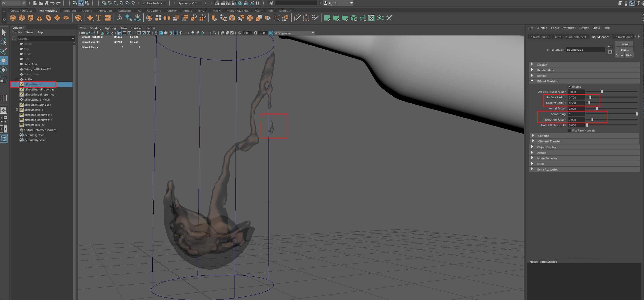Expand the emitter node in Outliner
Image resolution: width=644 pixels, height=300 pixels.
[17, 79]
